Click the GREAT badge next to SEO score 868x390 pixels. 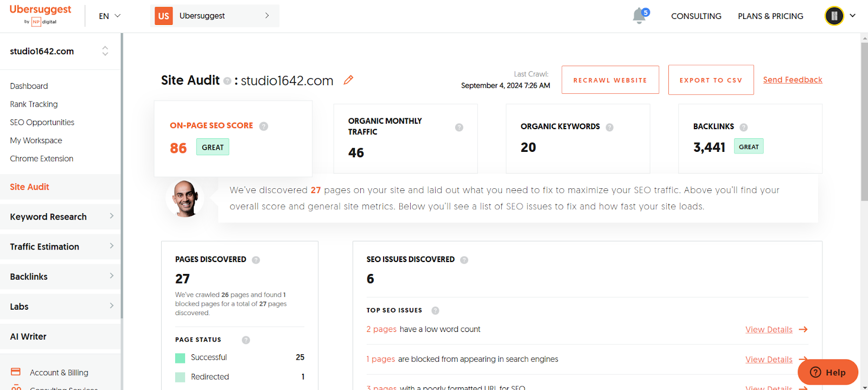point(213,147)
